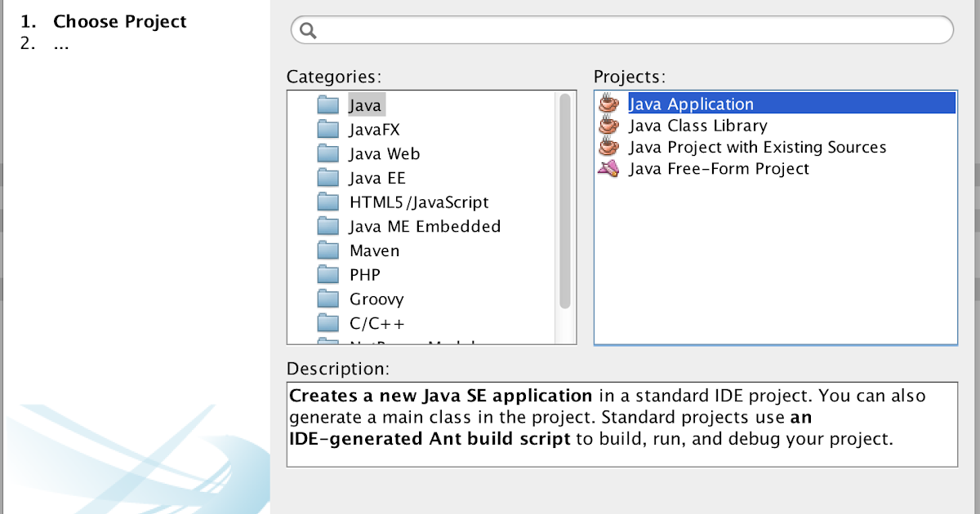Click the magnifying glass in the search box
The height and width of the screenshot is (514, 980).
pyautogui.click(x=308, y=29)
